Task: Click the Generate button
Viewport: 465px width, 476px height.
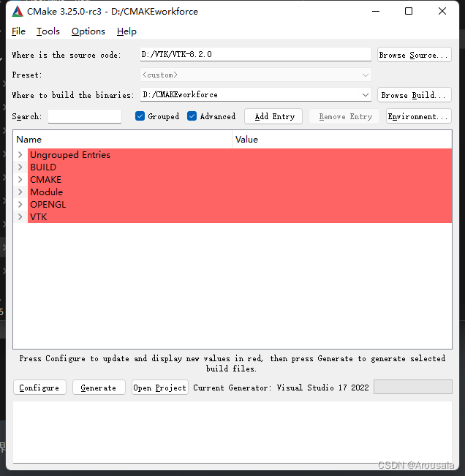Action: [99, 388]
